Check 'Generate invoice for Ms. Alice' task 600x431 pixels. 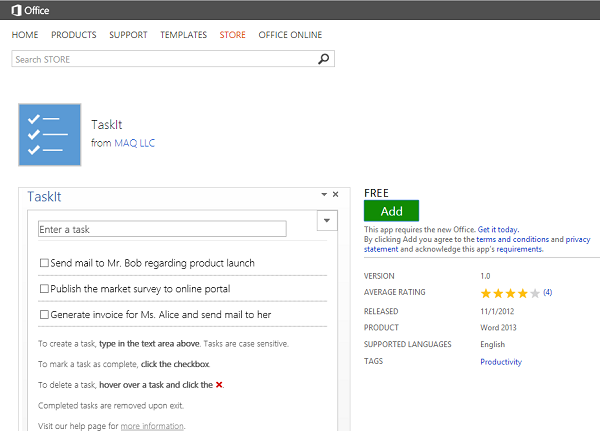tap(44, 315)
